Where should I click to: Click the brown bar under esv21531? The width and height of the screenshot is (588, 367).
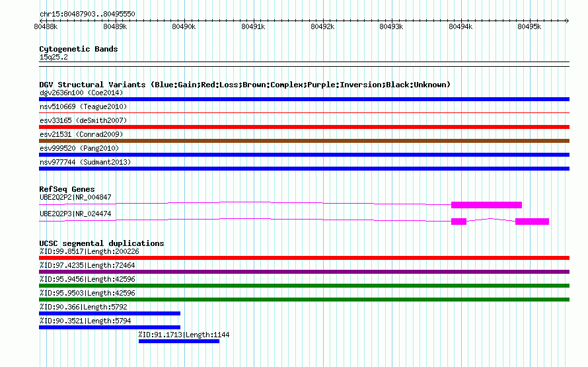tap(304, 141)
